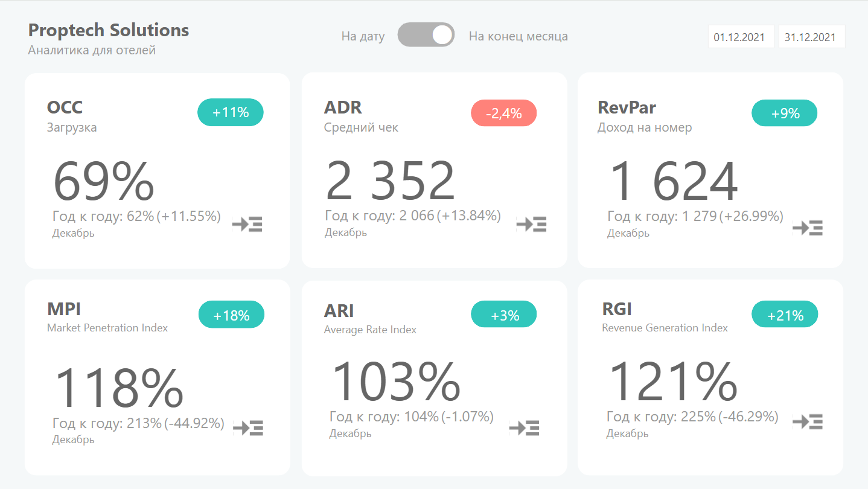Open ADR card details arrow icon
The width and height of the screenshot is (868, 489).
click(x=531, y=224)
